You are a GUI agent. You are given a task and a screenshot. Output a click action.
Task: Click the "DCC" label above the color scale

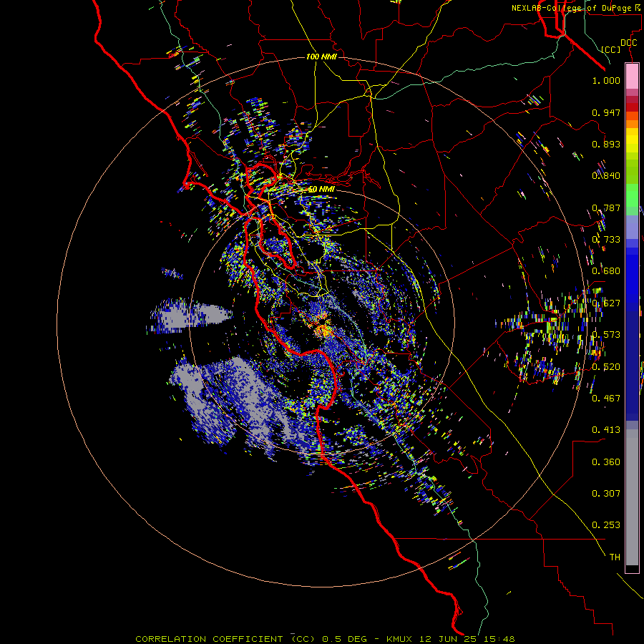tap(628, 43)
